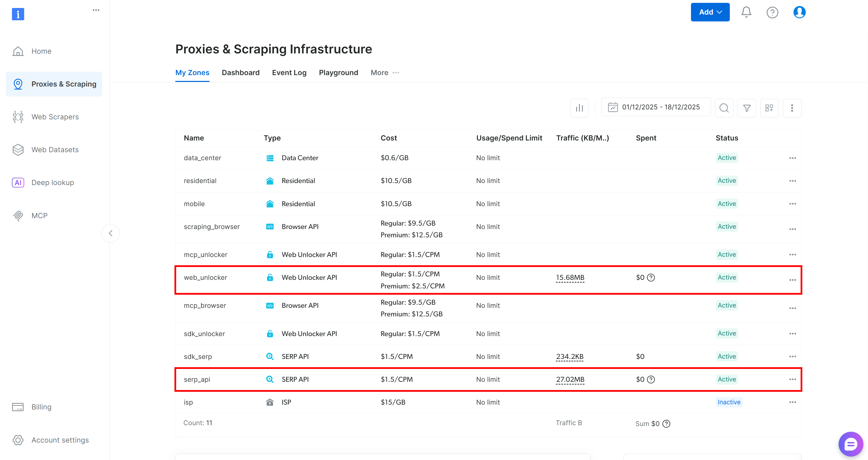
Task: Open the chat support bubble
Action: click(850, 444)
